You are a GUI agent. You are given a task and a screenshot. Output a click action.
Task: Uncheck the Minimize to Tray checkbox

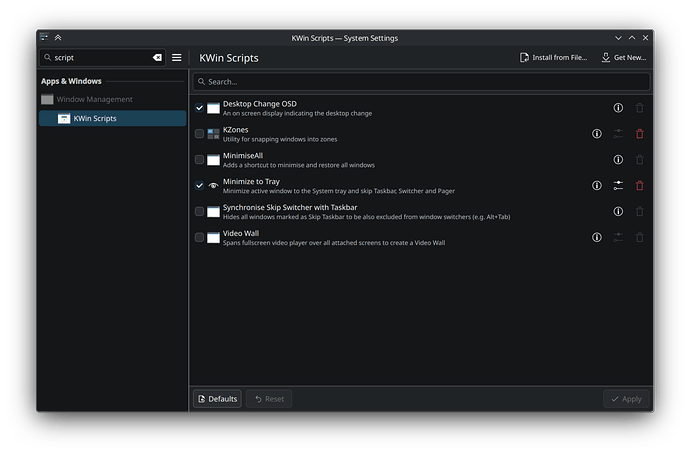point(199,186)
